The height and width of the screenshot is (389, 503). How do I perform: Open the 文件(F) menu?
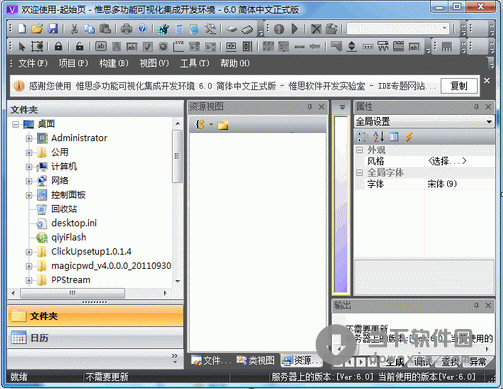click(x=33, y=63)
